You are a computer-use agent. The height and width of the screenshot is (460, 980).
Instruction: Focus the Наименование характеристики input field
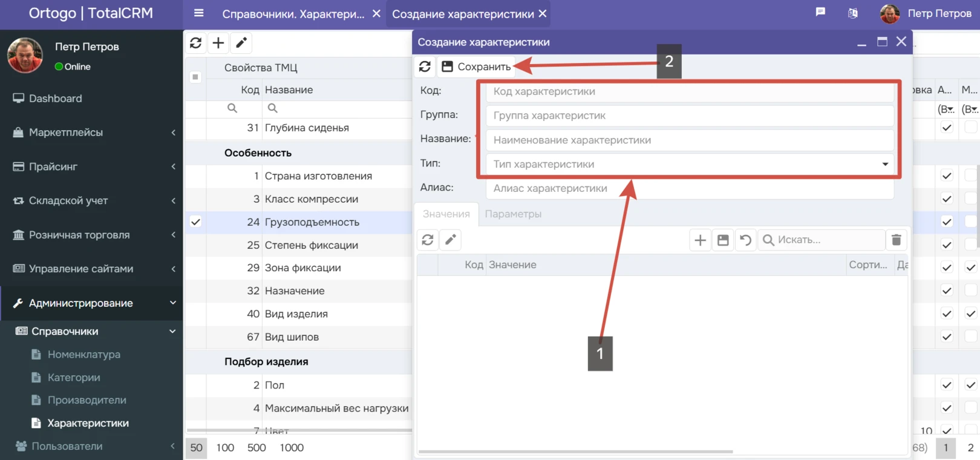[x=690, y=140]
